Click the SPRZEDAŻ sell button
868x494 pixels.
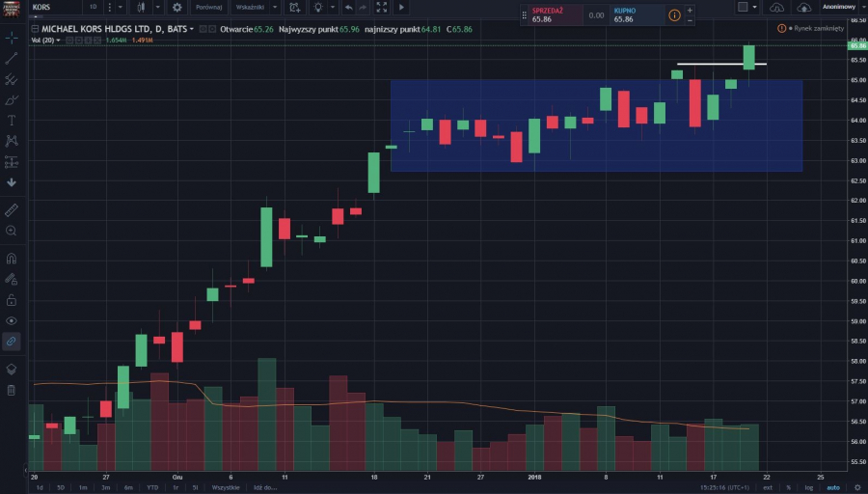click(x=555, y=14)
